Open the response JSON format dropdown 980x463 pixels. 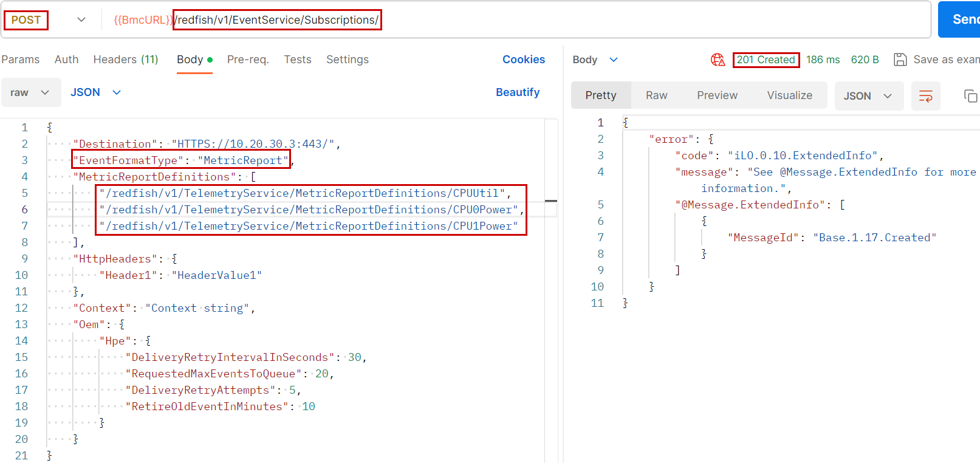tap(868, 96)
